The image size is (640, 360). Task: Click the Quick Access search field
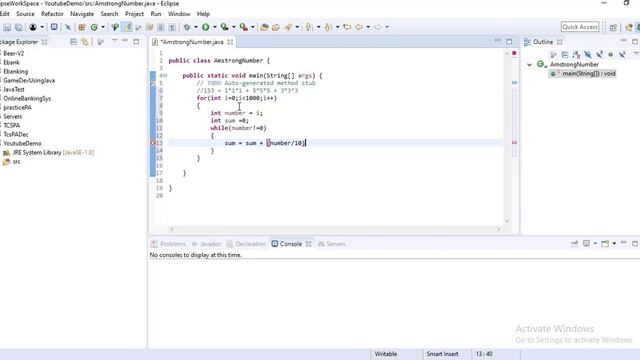point(580,27)
